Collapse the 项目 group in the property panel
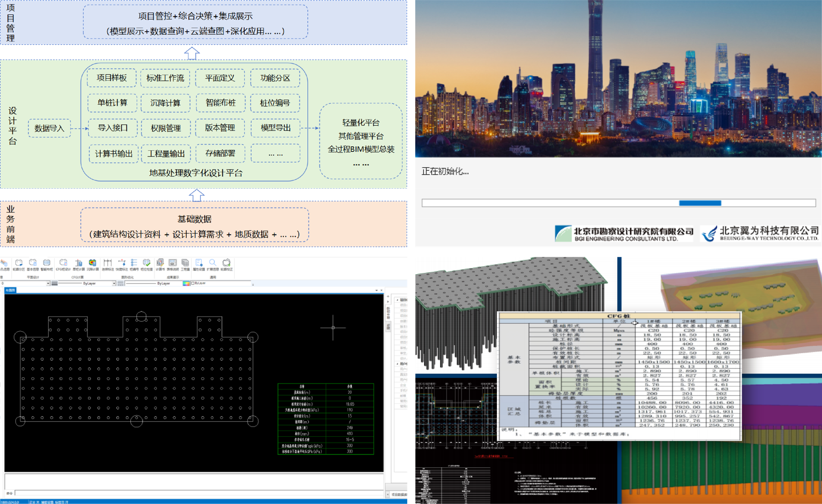Image resolution: width=822 pixels, height=504 pixels. coord(397,300)
